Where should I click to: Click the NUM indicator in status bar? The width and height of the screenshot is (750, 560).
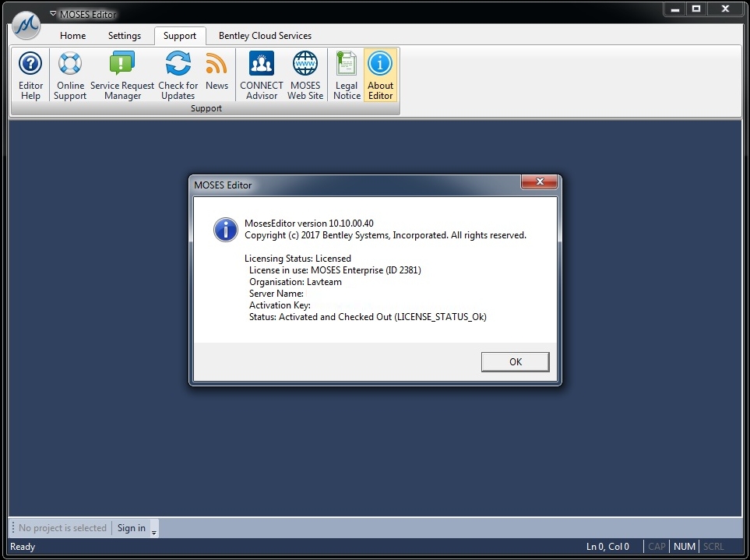684,547
